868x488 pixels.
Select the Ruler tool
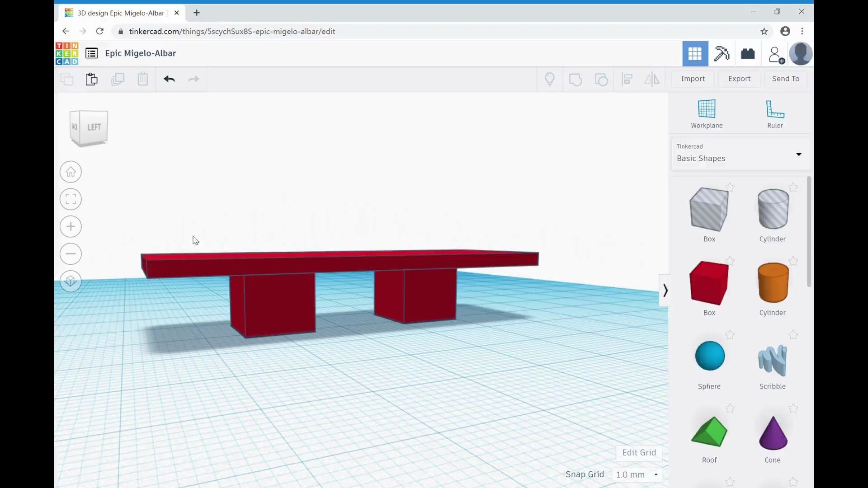(x=775, y=114)
